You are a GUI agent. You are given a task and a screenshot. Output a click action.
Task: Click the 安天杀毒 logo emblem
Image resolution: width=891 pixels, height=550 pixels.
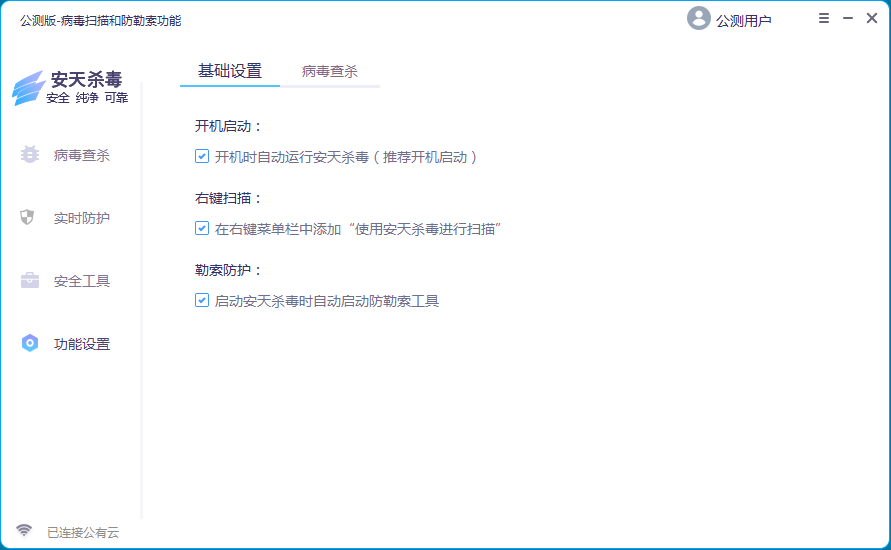tap(28, 88)
